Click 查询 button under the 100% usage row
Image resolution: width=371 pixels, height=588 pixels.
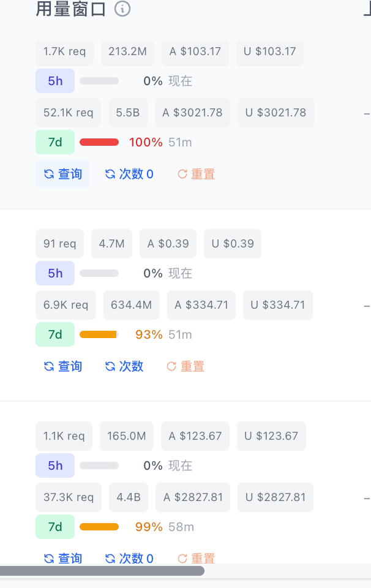62,174
